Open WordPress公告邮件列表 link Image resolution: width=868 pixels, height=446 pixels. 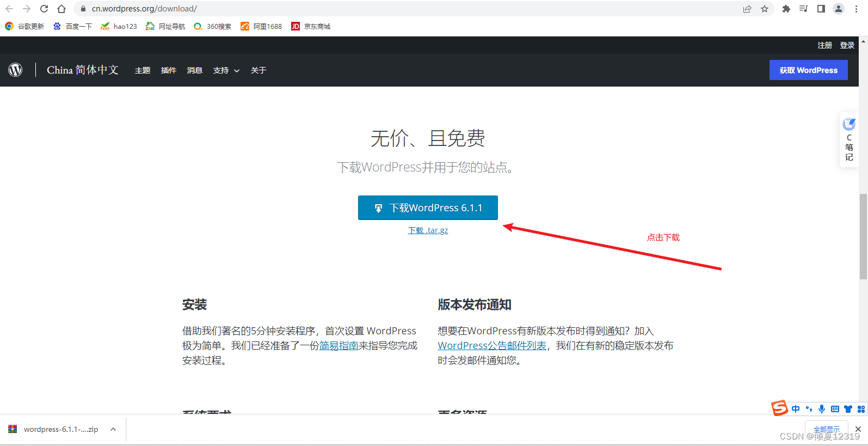pos(492,346)
